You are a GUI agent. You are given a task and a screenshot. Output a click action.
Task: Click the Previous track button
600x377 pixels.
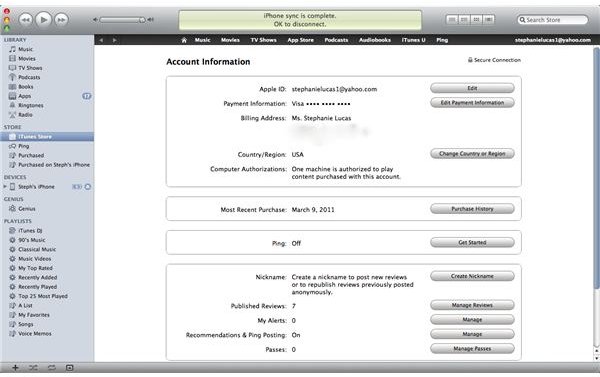point(25,20)
